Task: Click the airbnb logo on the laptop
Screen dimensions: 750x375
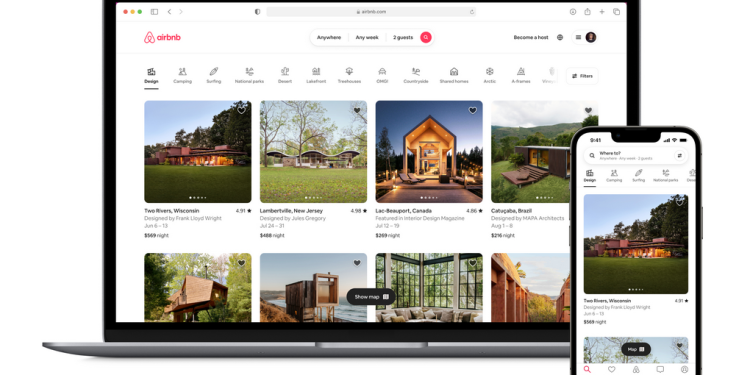Action: click(x=162, y=37)
